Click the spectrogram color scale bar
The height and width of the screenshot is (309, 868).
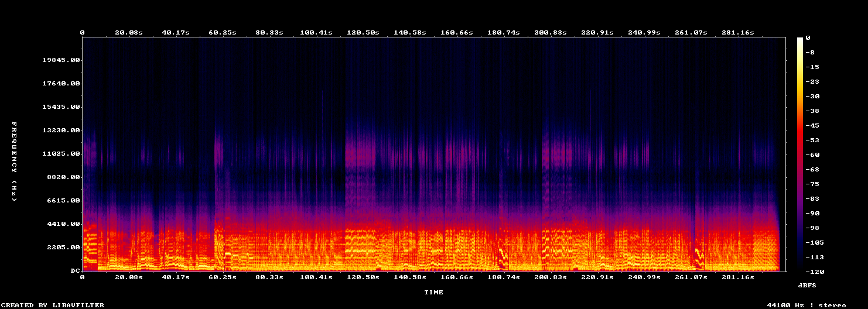(x=800, y=154)
